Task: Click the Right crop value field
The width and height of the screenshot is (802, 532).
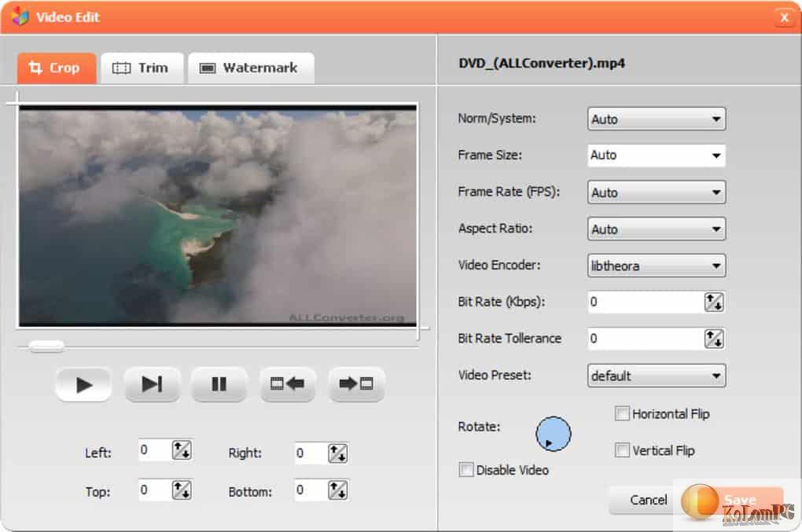Action: [x=311, y=453]
